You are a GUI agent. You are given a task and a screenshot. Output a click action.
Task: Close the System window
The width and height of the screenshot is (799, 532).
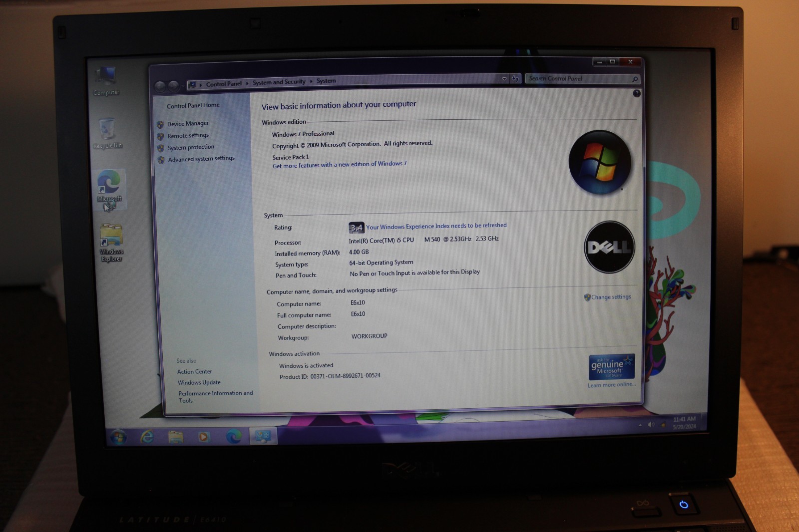631,61
